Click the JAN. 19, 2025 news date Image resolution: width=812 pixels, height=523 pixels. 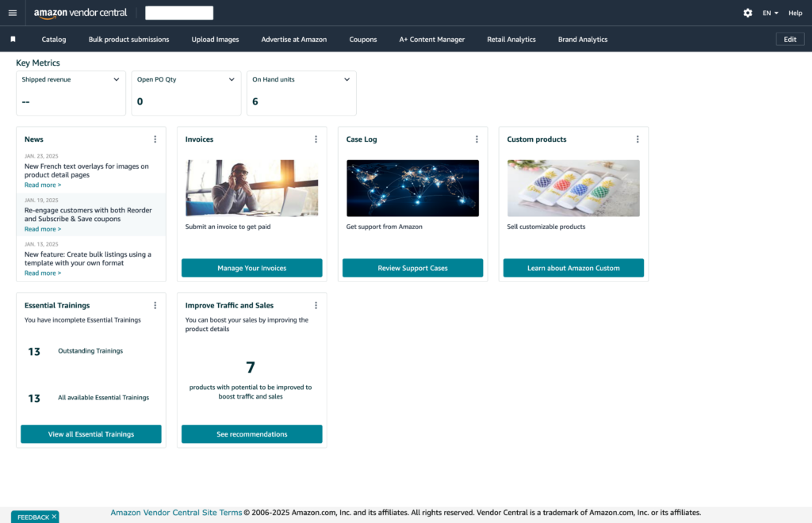[x=41, y=200]
